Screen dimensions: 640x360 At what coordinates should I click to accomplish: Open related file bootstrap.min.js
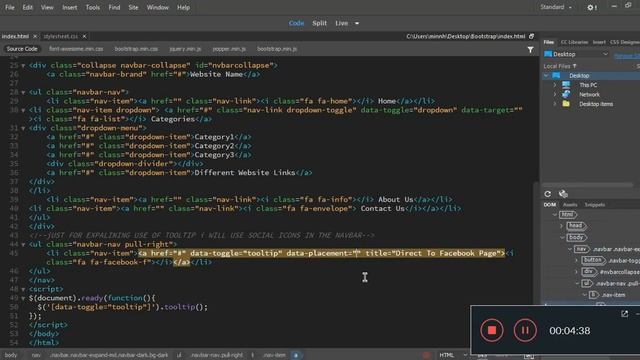277,49
